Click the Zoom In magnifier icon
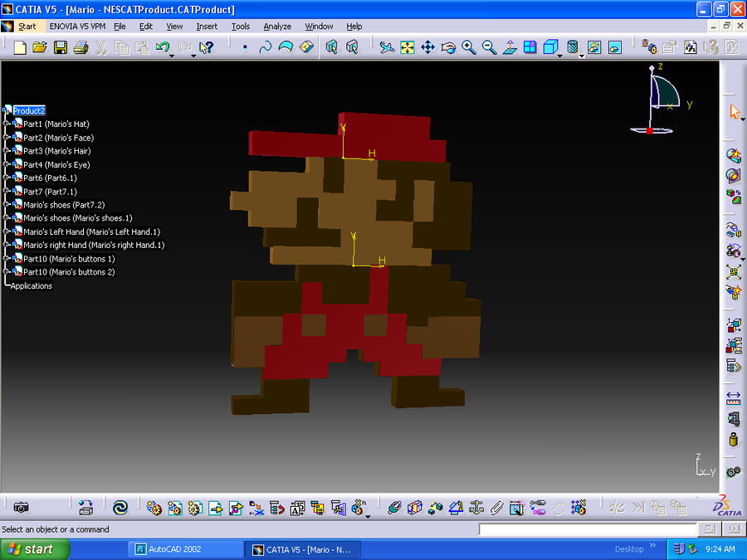 (x=469, y=47)
